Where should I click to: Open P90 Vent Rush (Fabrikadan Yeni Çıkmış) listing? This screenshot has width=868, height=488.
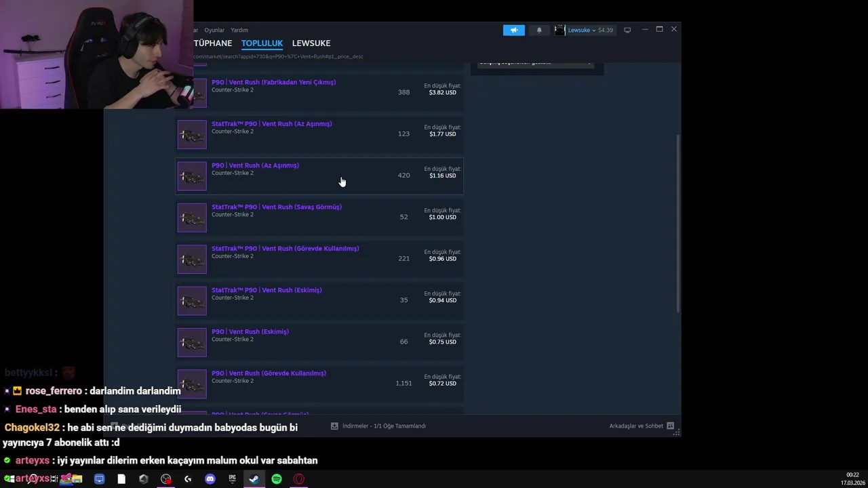[x=319, y=92]
